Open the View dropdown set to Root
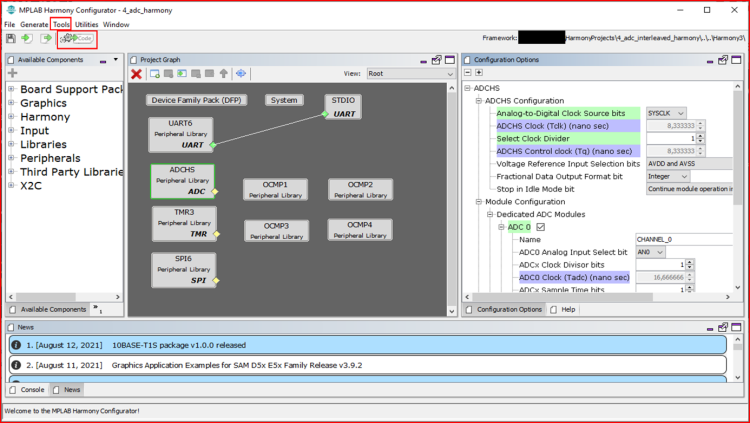The height and width of the screenshot is (423, 750). point(411,73)
